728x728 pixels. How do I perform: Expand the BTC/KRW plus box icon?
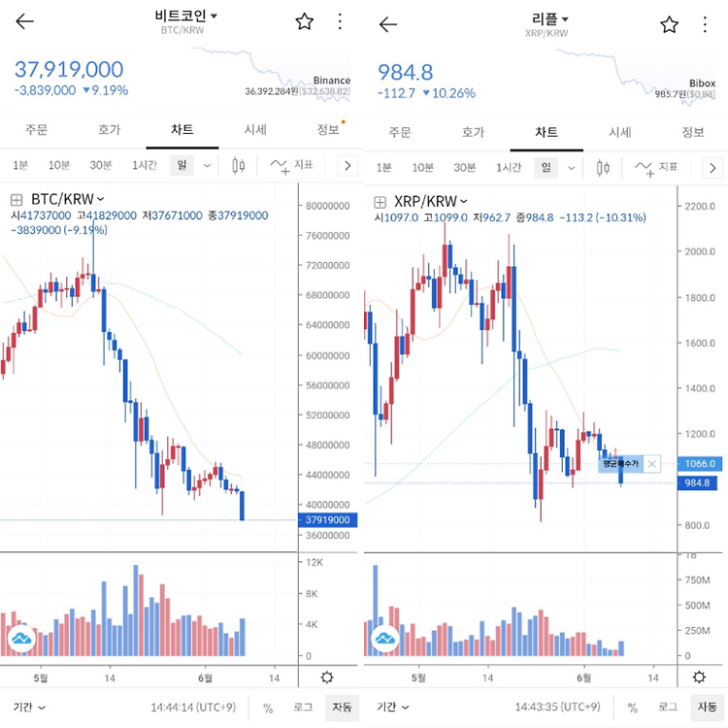click(x=17, y=200)
